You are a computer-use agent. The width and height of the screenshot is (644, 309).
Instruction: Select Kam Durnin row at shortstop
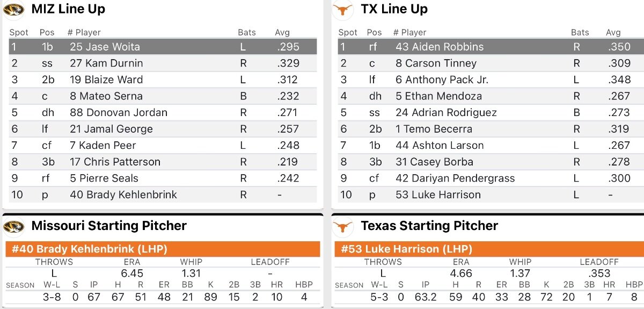pos(163,63)
